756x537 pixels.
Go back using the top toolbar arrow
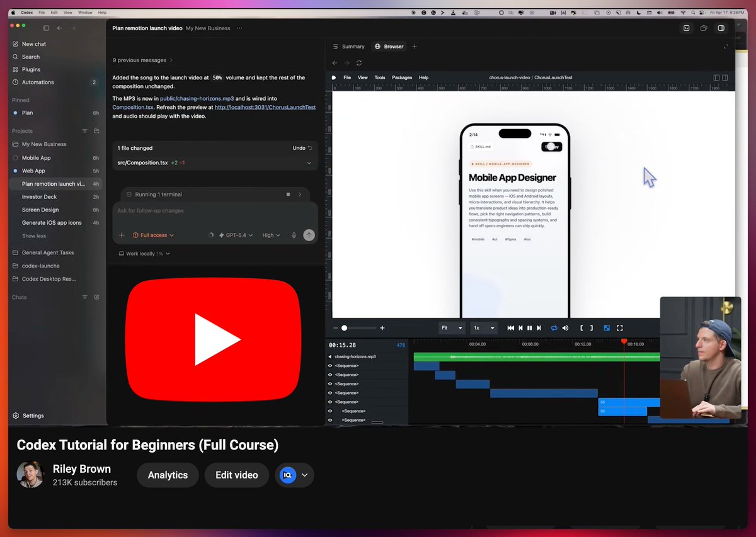(60, 28)
